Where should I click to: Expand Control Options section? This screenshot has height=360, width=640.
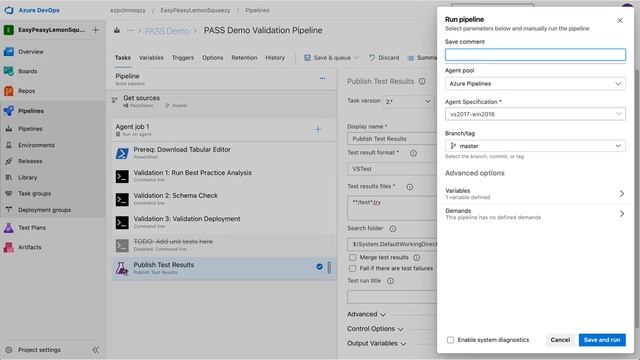[x=375, y=329]
